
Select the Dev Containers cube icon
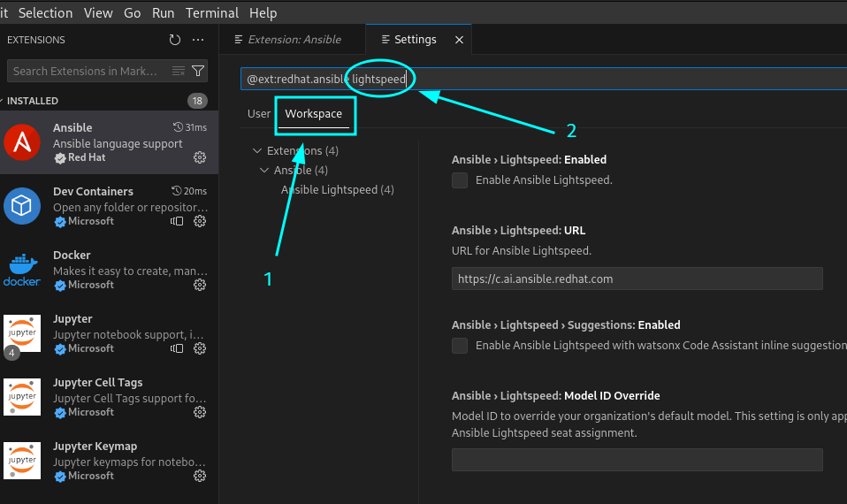(x=22, y=206)
